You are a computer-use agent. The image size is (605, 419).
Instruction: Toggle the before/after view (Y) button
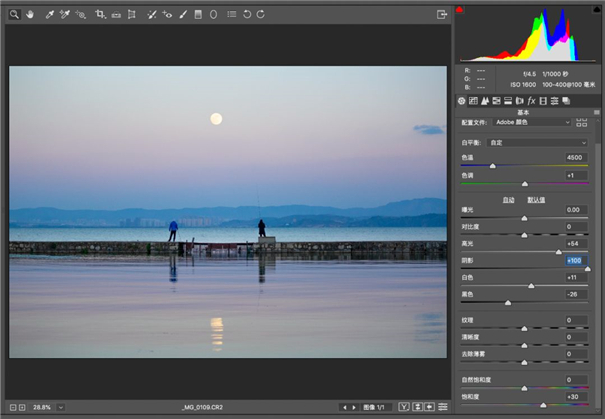[x=404, y=407]
